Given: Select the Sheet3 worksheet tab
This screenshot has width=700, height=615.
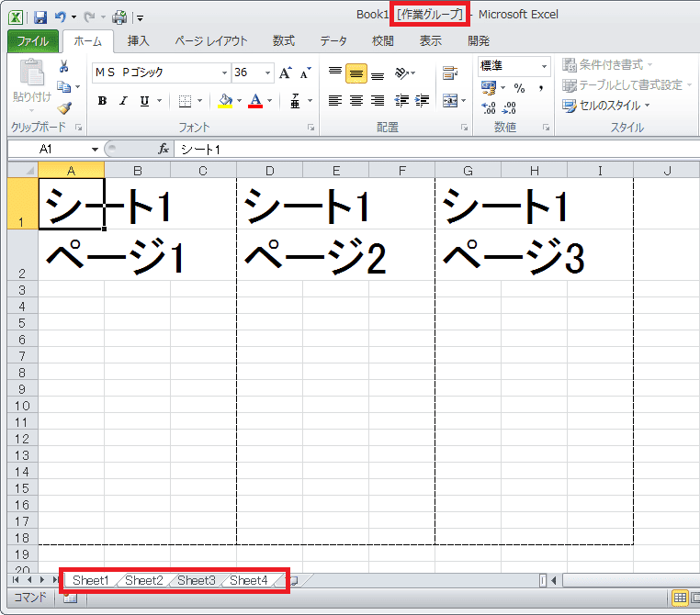Looking at the screenshot, I should [x=196, y=580].
